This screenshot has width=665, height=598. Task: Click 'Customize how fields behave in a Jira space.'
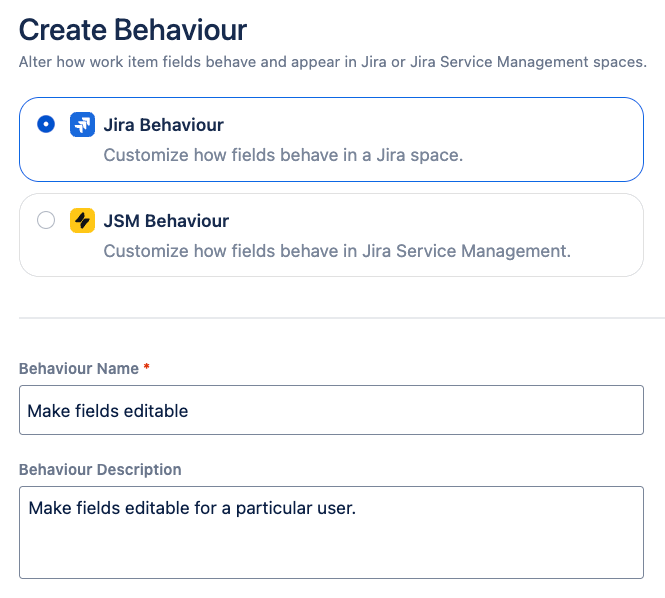point(283,155)
